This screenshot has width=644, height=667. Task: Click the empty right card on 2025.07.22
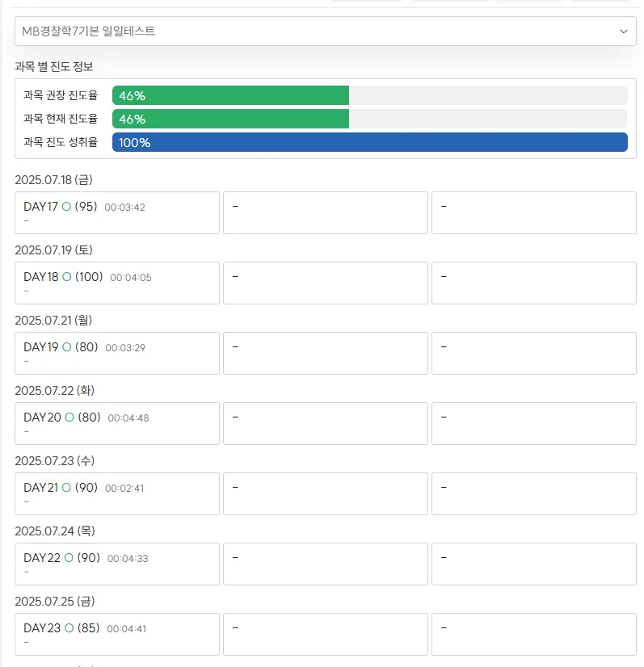click(534, 424)
